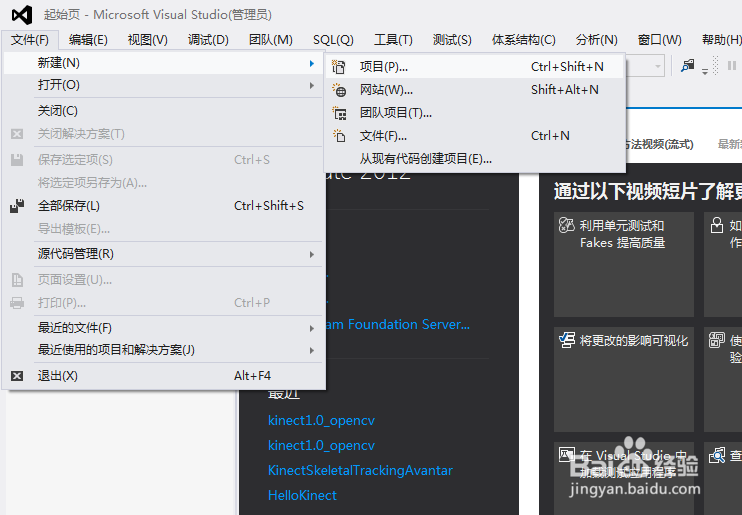Choose 退出(X) to exit Visual Studio
This screenshot has height=515, width=742.
click(x=163, y=376)
